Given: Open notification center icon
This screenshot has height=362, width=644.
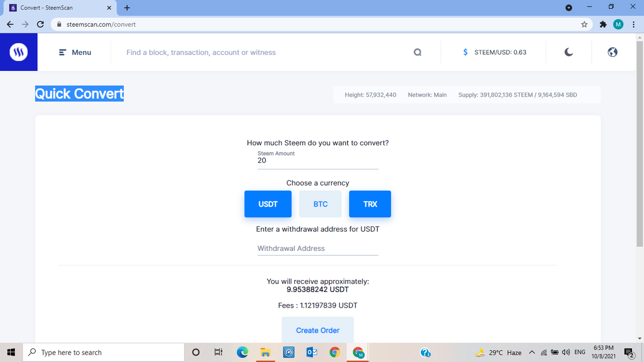Looking at the screenshot, I should (x=628, y=352).
